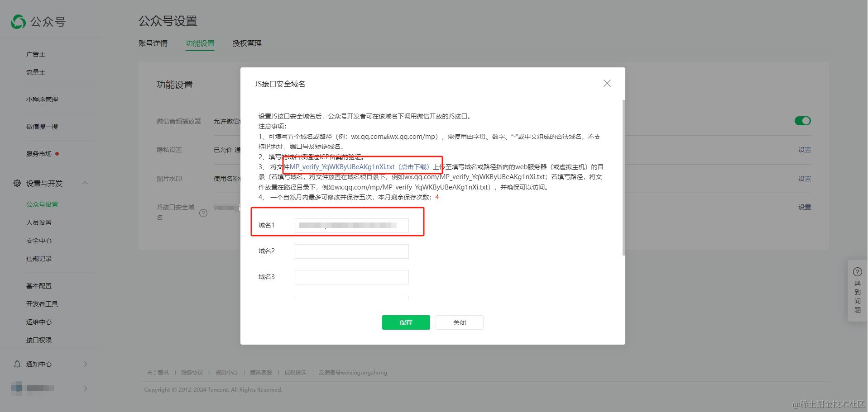This screenshot has height=412, width=868.
Task: Expand the 通知中心 chevron arrow
Action: point(85,364)
